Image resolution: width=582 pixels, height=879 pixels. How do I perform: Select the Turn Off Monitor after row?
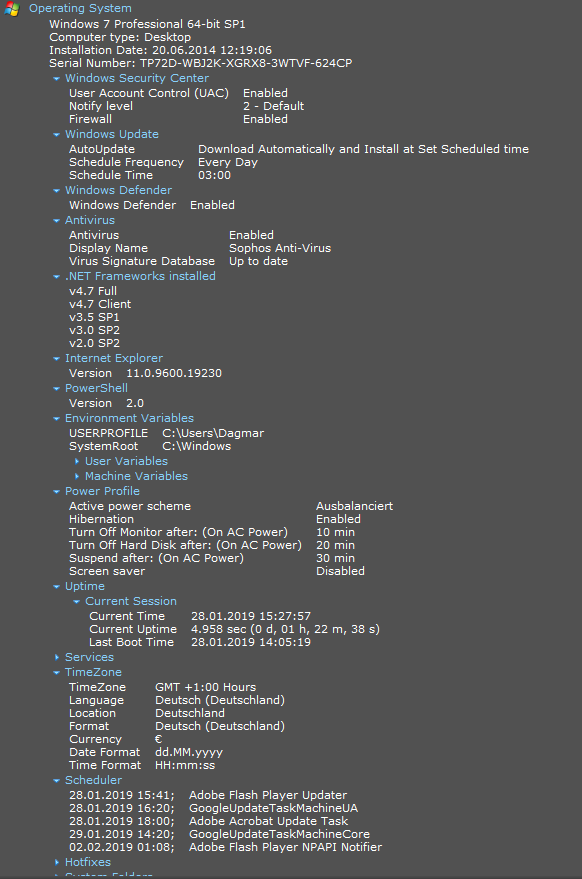click(212, 531)
